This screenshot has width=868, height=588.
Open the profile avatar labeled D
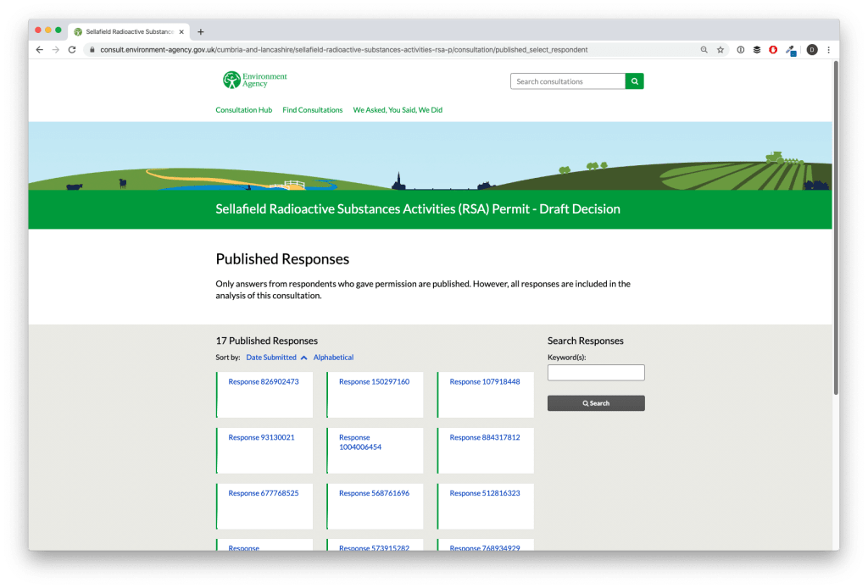pyautogui.click(x=812, y=50)
